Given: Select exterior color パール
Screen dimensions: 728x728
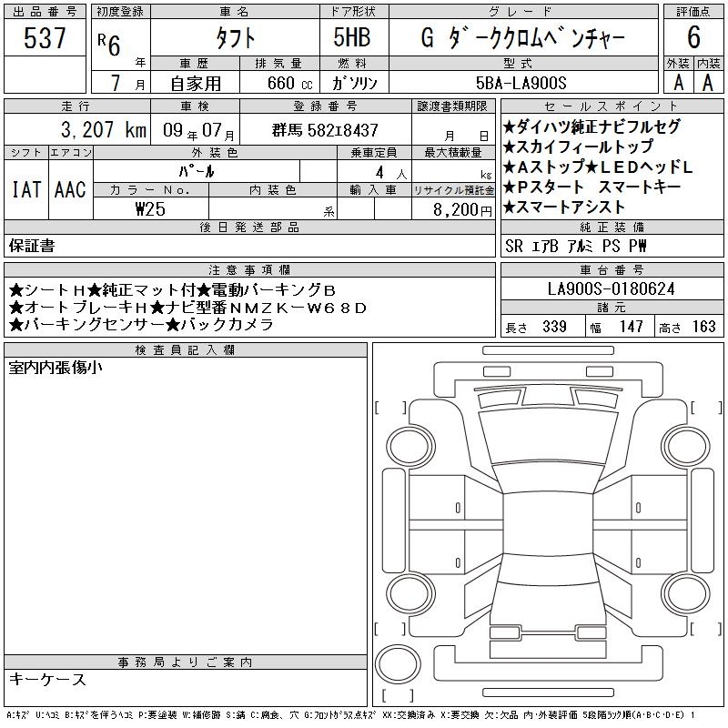Looking at the screenshot, I should tap(197, 171).
